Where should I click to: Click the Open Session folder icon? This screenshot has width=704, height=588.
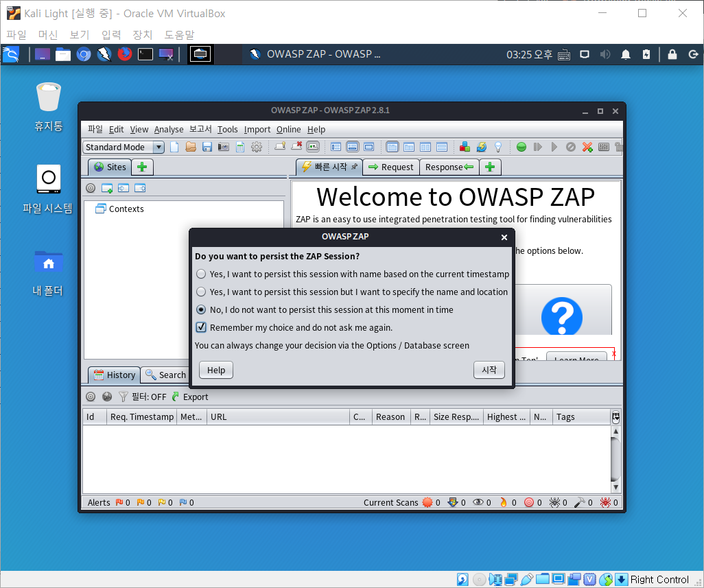[x=191, y=148]
